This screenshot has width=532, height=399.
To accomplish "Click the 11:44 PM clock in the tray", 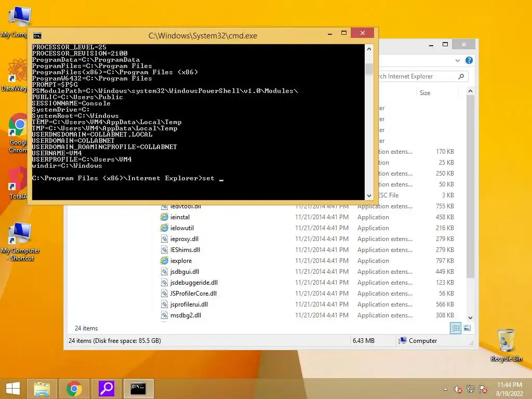I will point(509,385).
